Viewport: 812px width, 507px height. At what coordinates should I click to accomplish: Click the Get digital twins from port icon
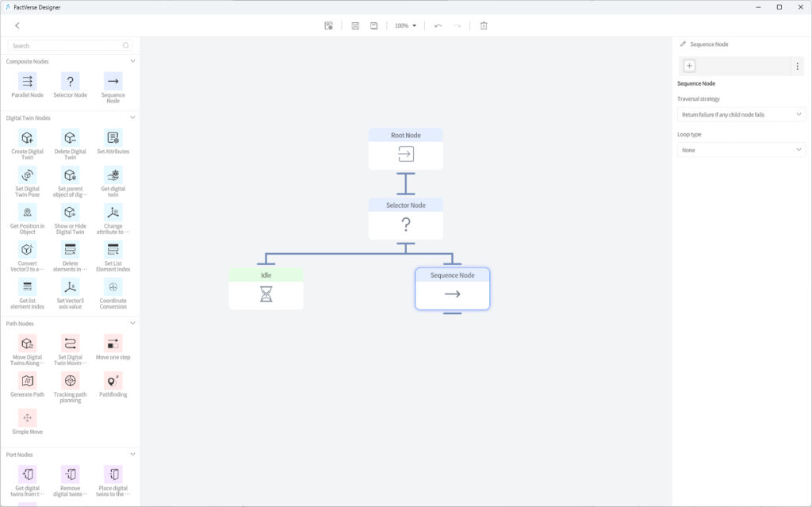pos(28,474)
